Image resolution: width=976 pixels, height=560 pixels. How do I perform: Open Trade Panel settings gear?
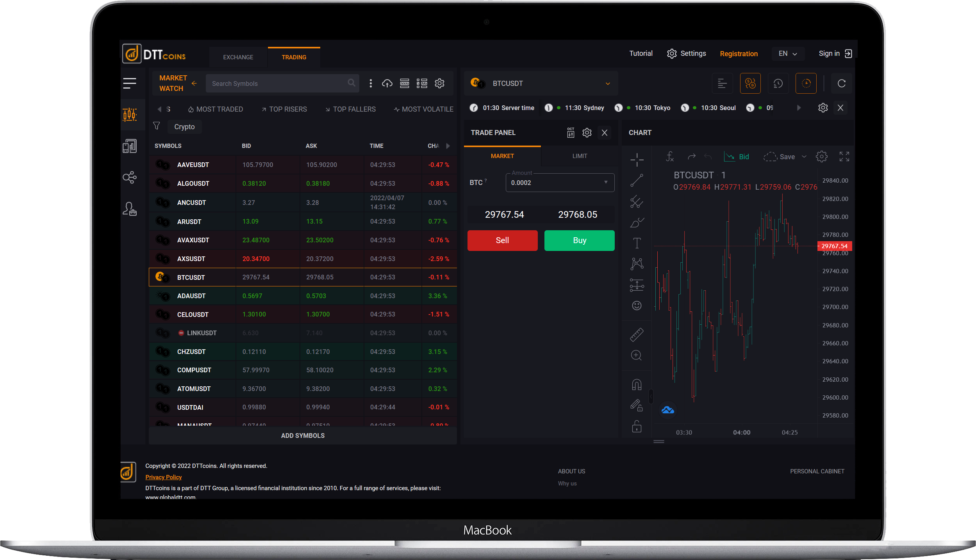[x=587, y=133]
